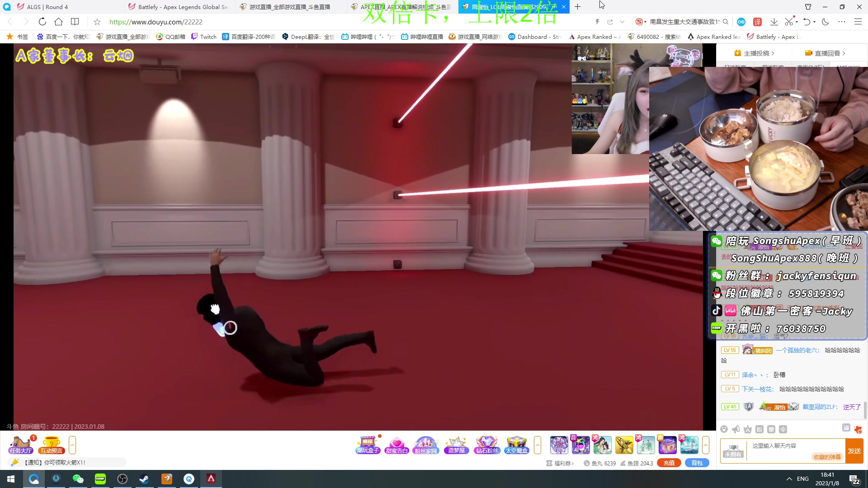Switch to the ALGS Round 4 tab
The width and height of the screenshot is (868, 488).
47,7
